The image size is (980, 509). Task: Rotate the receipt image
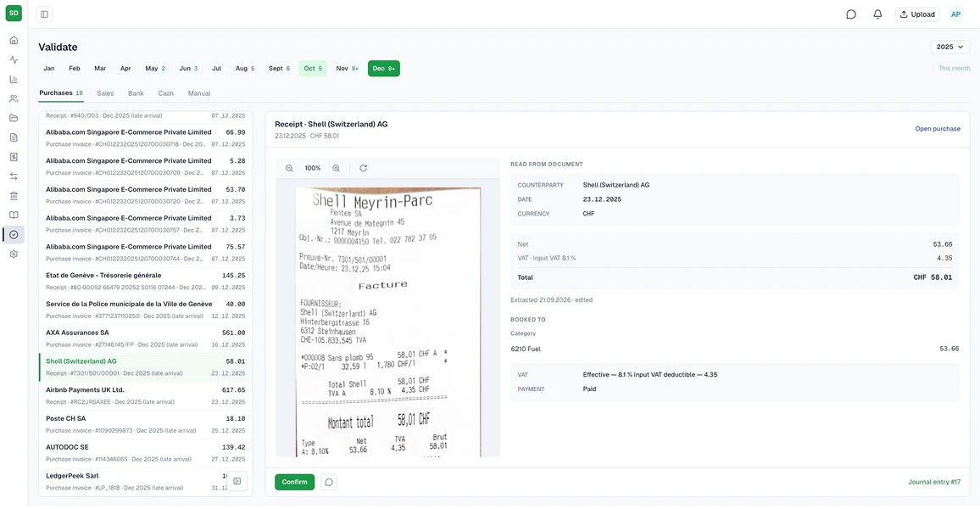click(363, 168)
